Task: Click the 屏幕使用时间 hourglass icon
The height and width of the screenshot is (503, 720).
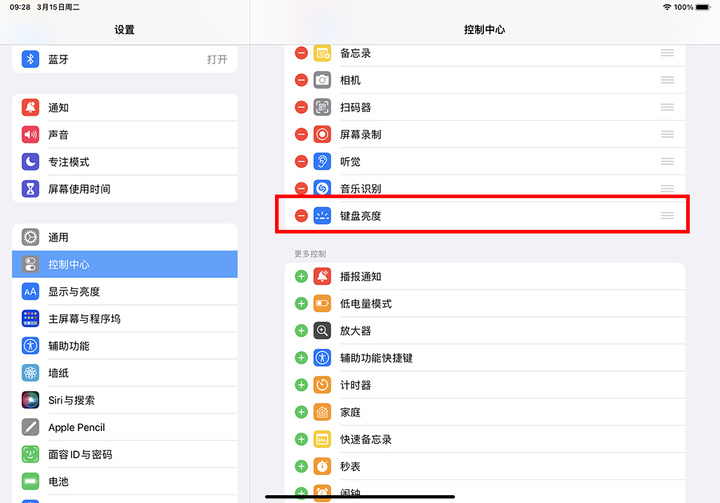Action: click(x=31, y=189)
